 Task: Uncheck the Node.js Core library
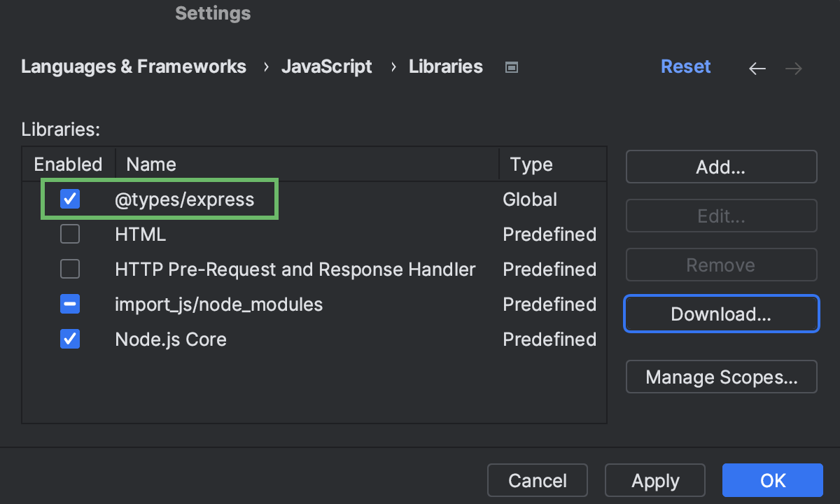coord(70,339)
